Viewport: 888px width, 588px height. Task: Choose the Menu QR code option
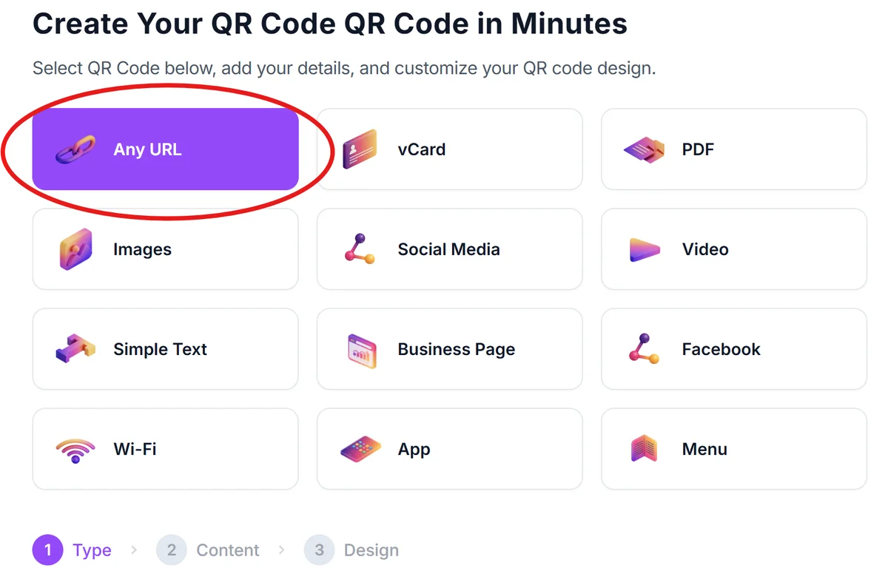pos(733,448)
